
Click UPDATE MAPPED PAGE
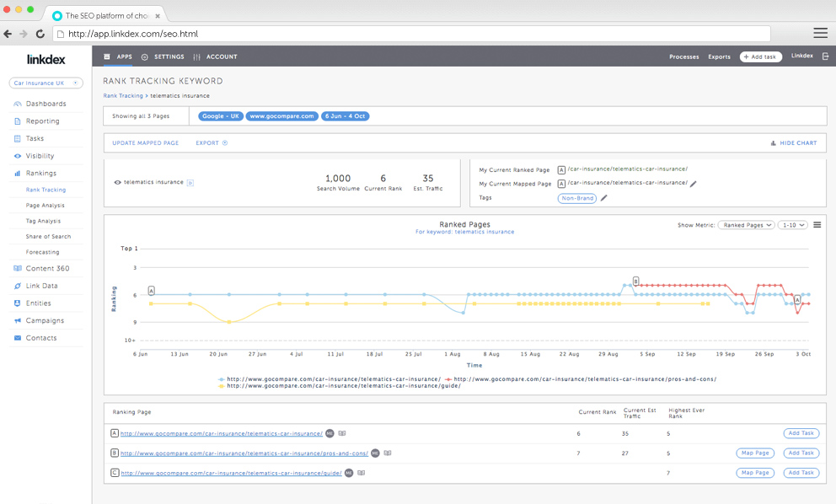(x=146, y=143)
